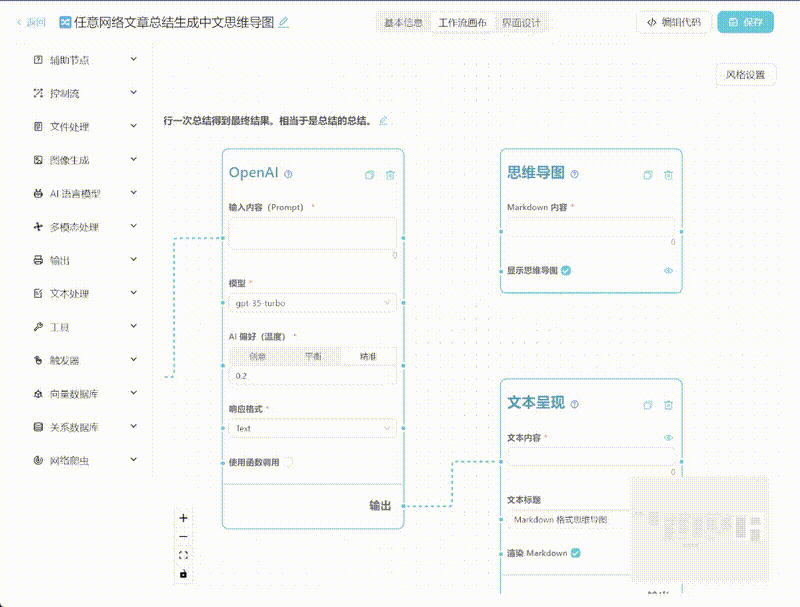Viewport: 800px width, 607px height.
Task: Toggle 渲染 Markdown checkbox
Action: coord(576,553)
